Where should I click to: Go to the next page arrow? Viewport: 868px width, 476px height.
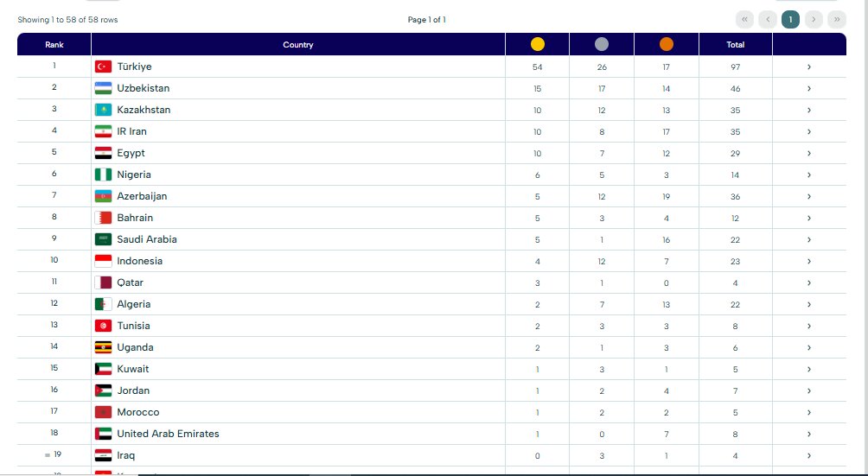click(x=814, y=19)
